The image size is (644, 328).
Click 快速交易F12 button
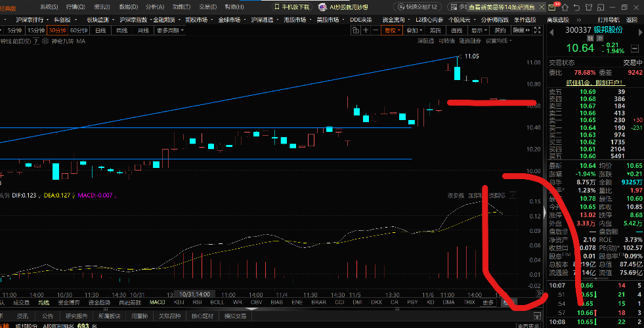pos(418,7)
